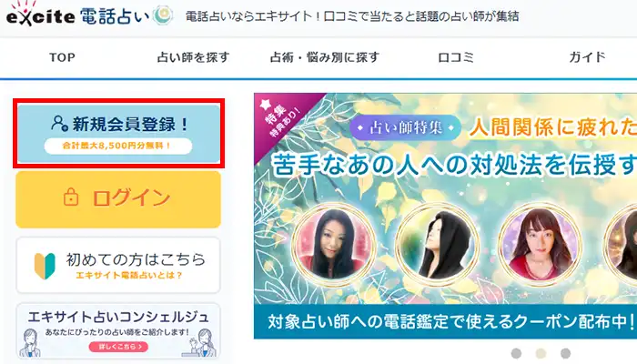637x364 pixels.
Task: Open the TOP menu item
Action: [x=62, y=57]
